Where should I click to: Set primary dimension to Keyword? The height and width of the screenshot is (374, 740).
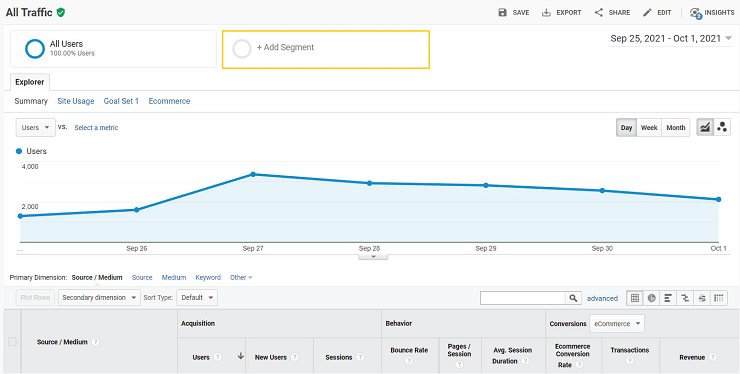pyautogui.click(x=208, y=278)
